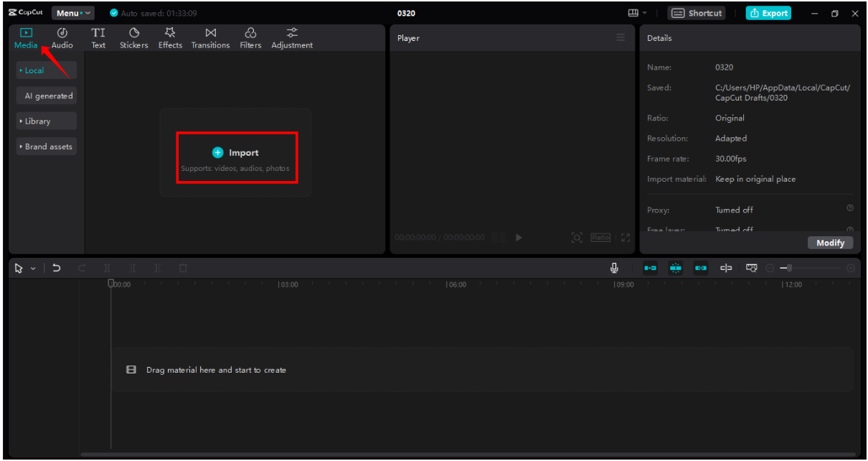Image resolution: width=868 pixels, height=461 pixels.
Task: Click 'Keep in original place' value
Action: 755,179
